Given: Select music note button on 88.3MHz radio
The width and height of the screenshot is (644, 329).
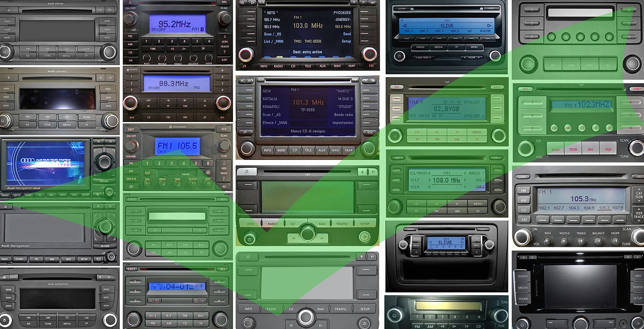Looking at the screenshot, I should point(204,117).
